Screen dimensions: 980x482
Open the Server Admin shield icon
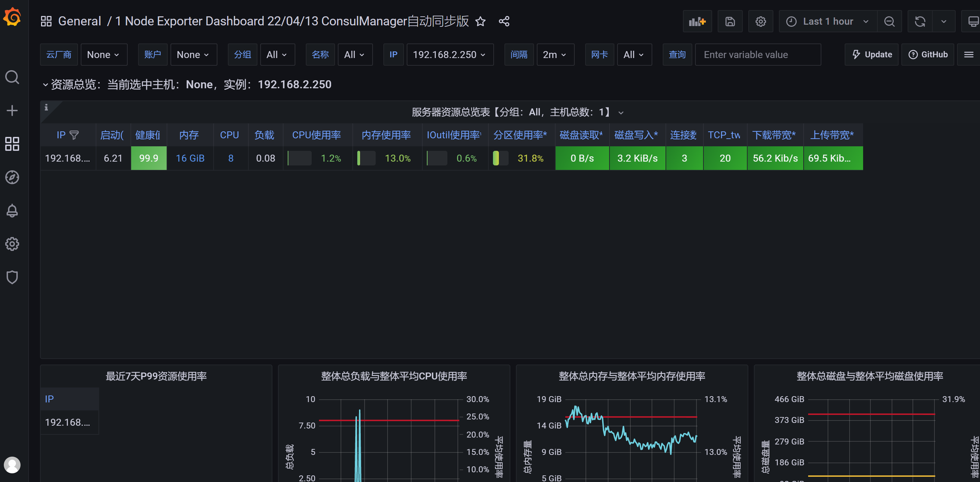click(x=12, y=277)
